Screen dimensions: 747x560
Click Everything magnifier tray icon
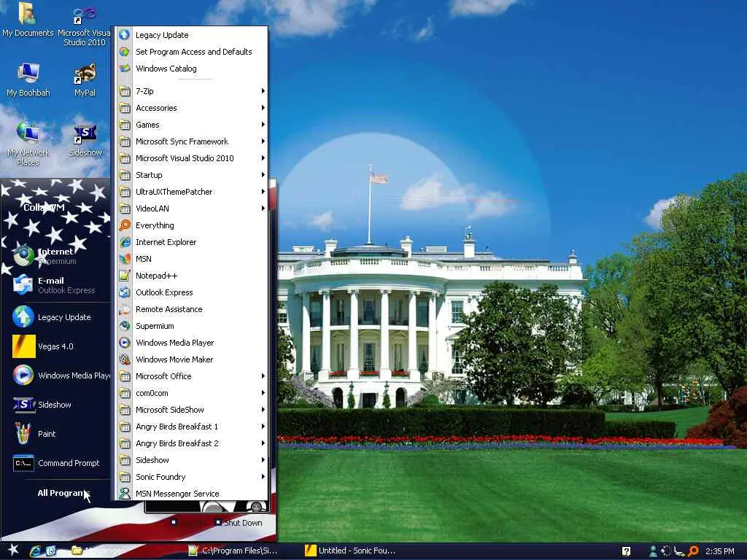tap(693, 551)
